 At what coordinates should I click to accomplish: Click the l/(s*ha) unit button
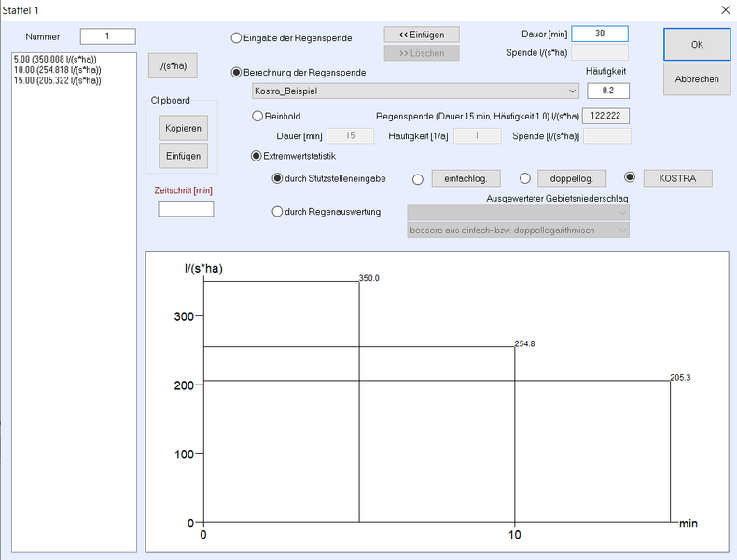[x=173, y=66]
